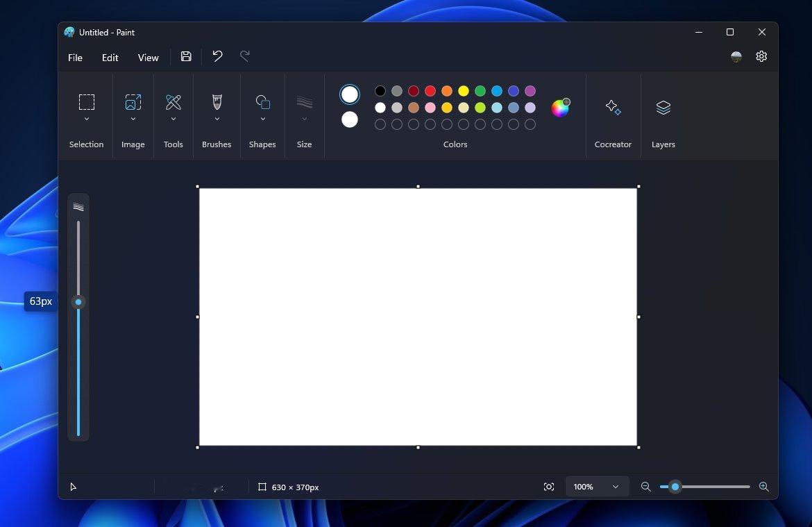The width and height of the screenshot is (812, 527).
Task: Pick the green color swatch
Action: point(480,91)
